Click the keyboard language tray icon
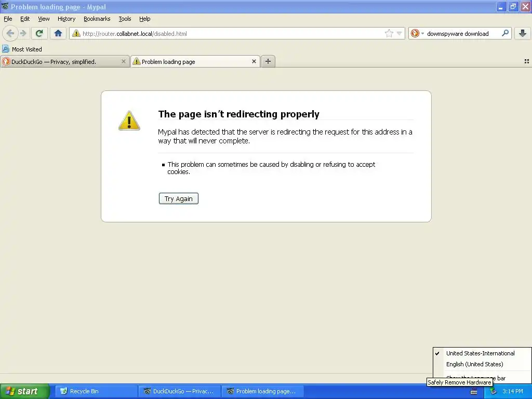This screenshot has height=399, width=532. pyautogui.click(x=474, y=392)
